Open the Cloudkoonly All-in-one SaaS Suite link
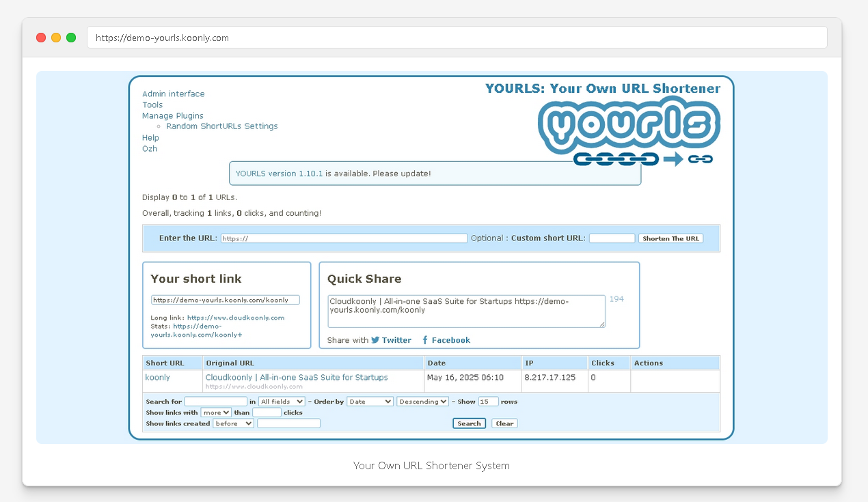Image resolution: width=868 pixels, height=502 pixels. click(x=297, y=377)
